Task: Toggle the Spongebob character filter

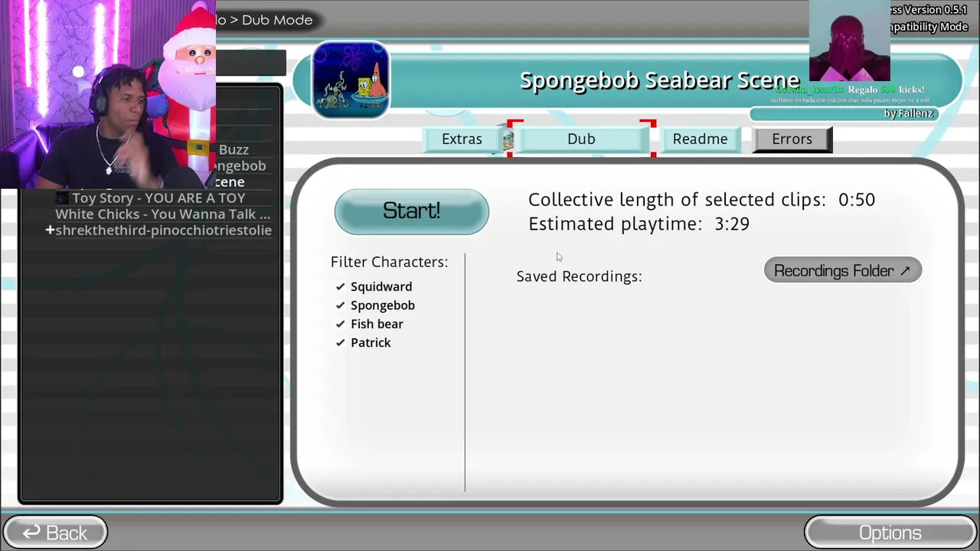Action: pyautogui.click(x=375, y=305)
